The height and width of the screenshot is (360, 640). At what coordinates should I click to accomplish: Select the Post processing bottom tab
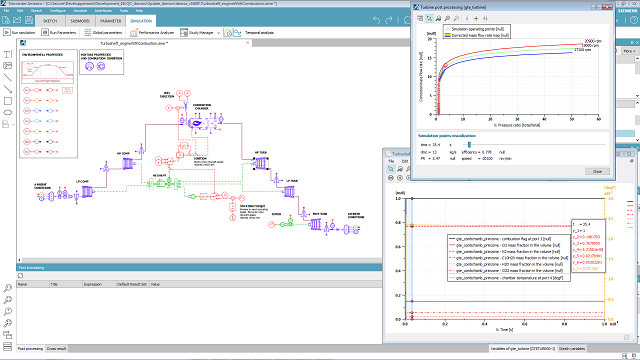[30, 349]
